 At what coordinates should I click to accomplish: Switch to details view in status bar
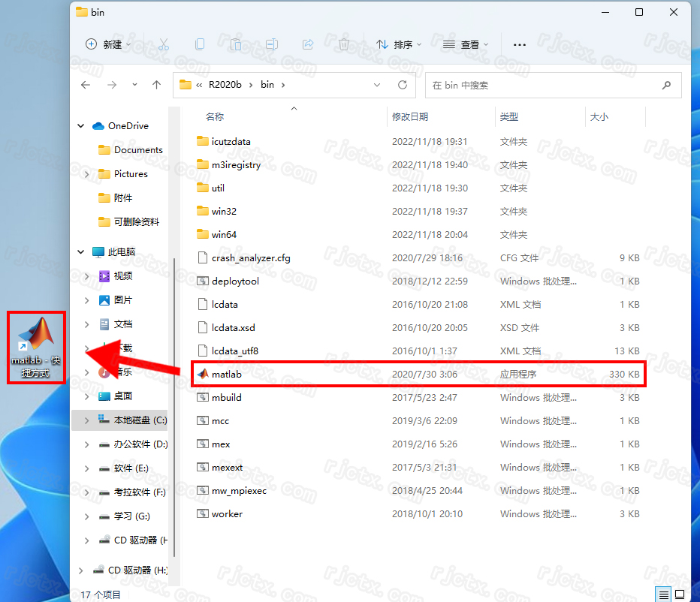[x=663, y=594]
